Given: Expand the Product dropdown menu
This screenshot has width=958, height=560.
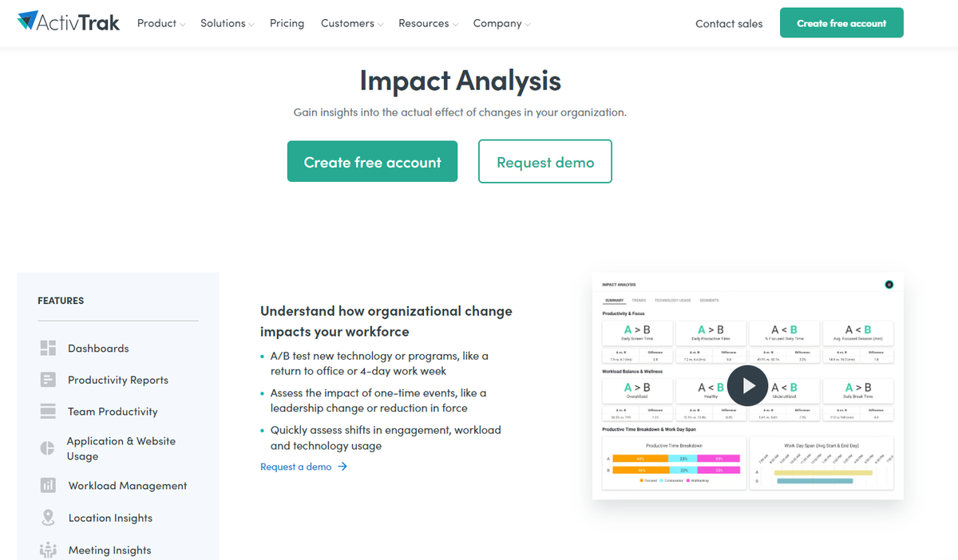Looking at the screenshot, I should pyautogui.click(x=160, y=24).
